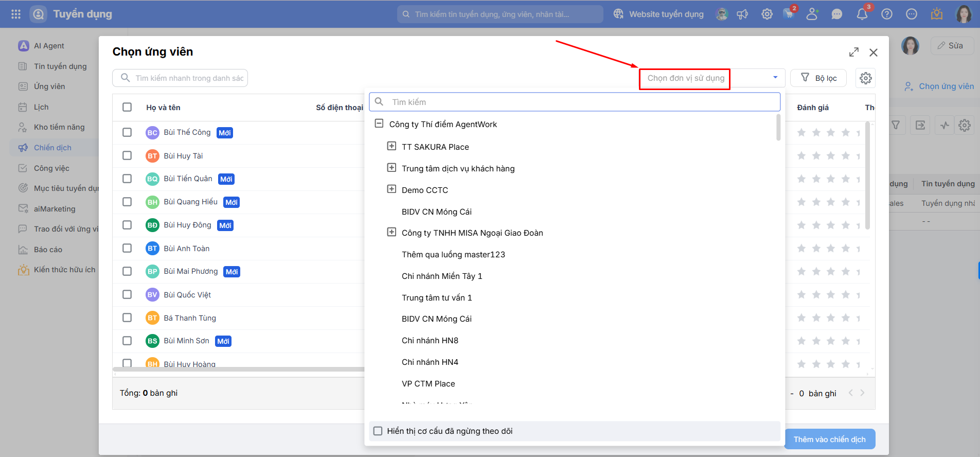Open the chat bubble icon in header
This screenshot has width=980, height=457.
coord(837,14)
